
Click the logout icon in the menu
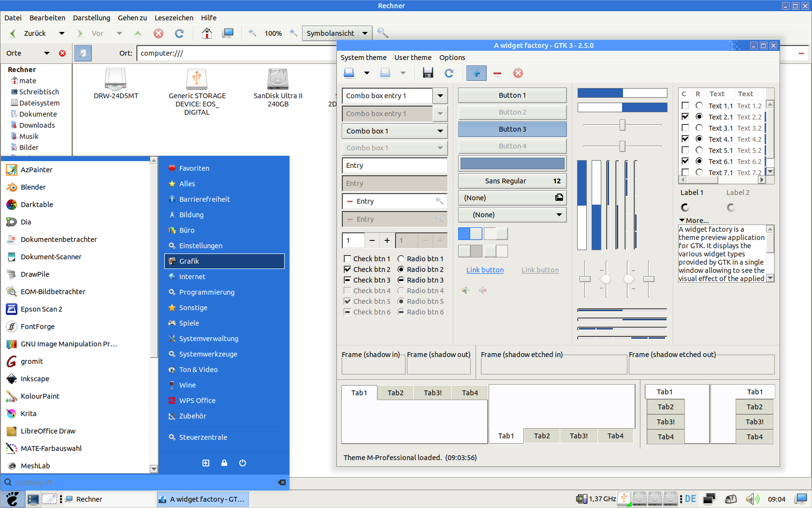tap(206, 463)
